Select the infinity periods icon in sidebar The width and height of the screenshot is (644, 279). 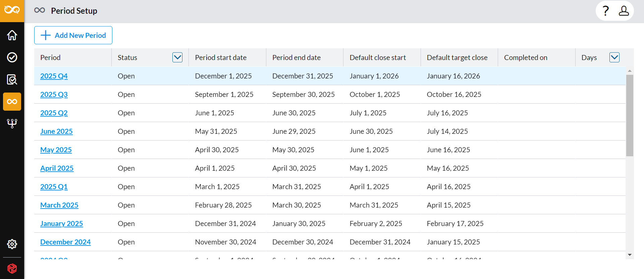click(x=12, y=102)
